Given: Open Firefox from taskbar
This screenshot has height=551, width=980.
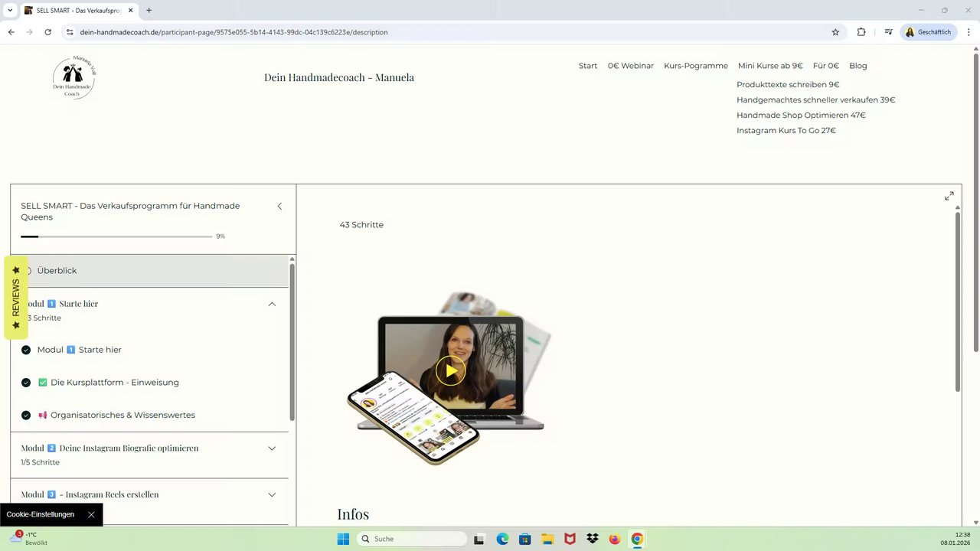Looking at the screenshot, I should [x=614, y=539].
